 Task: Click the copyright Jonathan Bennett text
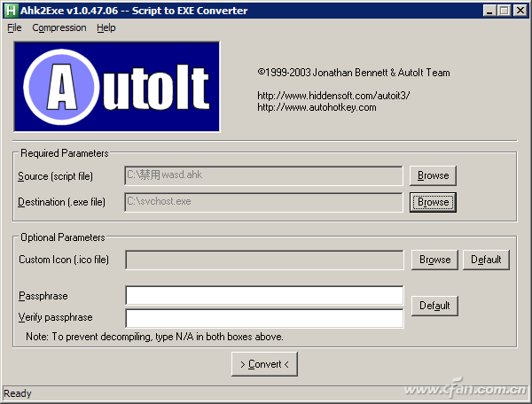click(x=354, y=73)
